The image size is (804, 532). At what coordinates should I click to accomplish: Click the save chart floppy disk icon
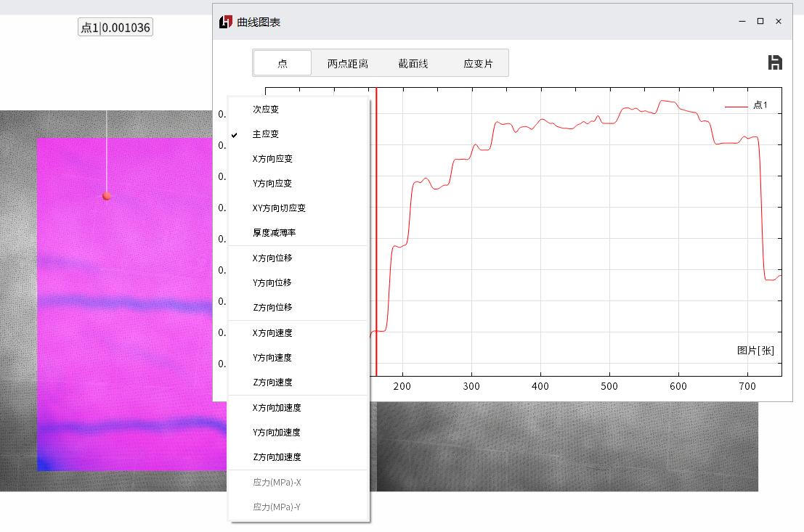click(775, 62)
